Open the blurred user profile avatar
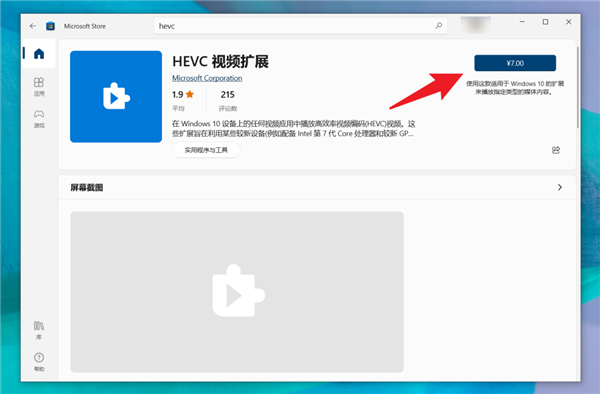 (x=475, y=24)
